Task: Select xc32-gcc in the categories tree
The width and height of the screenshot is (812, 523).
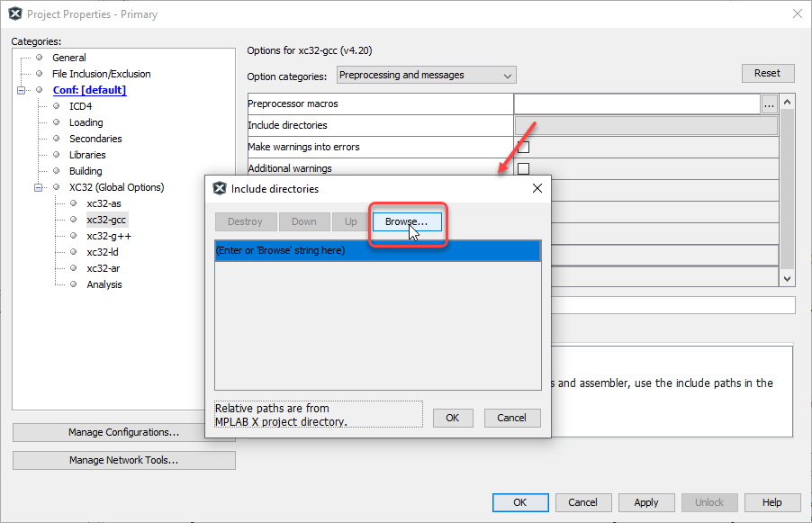Action: click(106, 220)
